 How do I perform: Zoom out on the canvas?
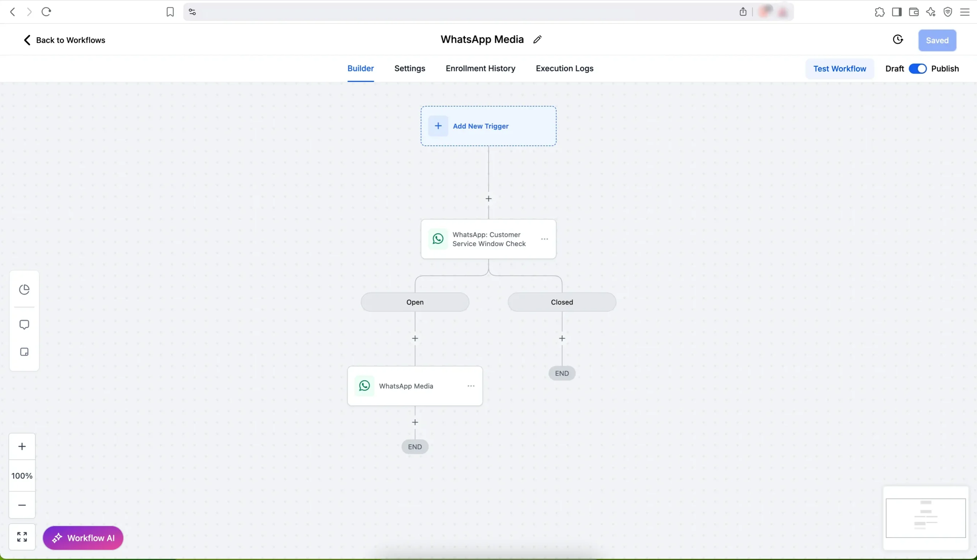(x=22, y=505)
